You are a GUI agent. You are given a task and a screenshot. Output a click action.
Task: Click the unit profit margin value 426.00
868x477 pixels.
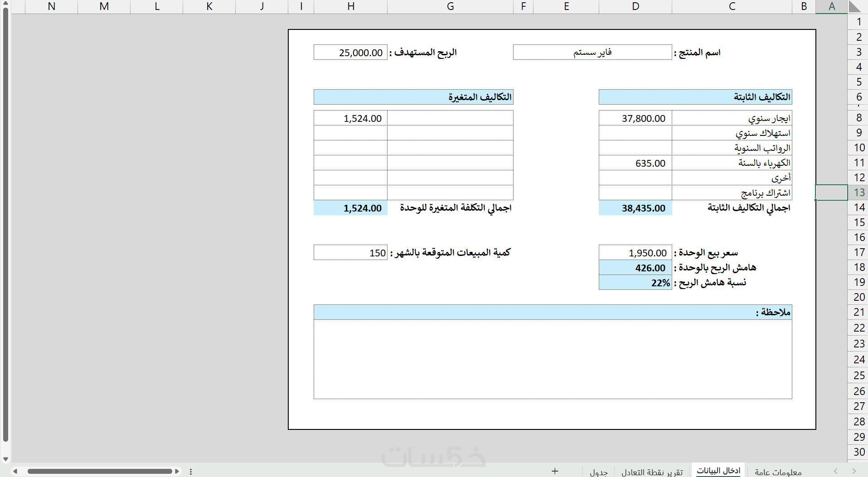(x=635, y=267)
